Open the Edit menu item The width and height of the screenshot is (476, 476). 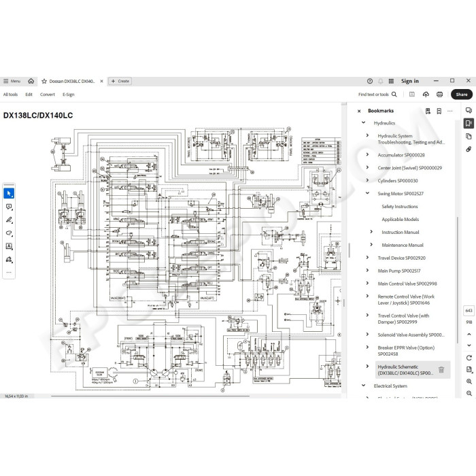coord(29,95)
